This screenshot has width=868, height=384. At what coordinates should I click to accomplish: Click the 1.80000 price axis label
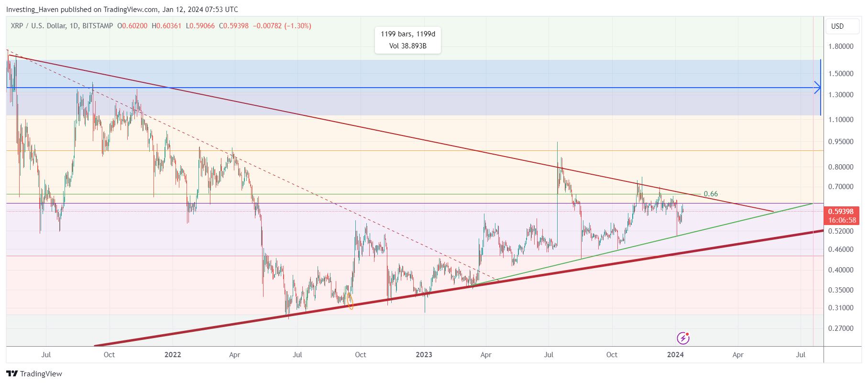pos(841,46)
